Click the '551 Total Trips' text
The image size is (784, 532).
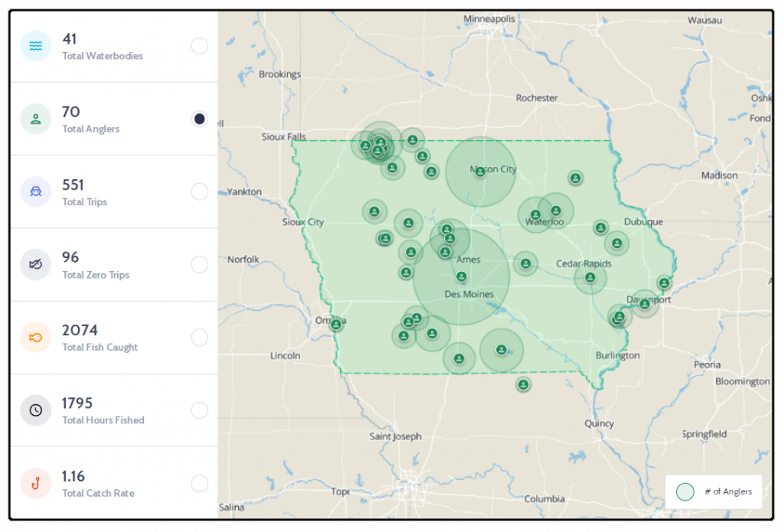click(84, 192)
